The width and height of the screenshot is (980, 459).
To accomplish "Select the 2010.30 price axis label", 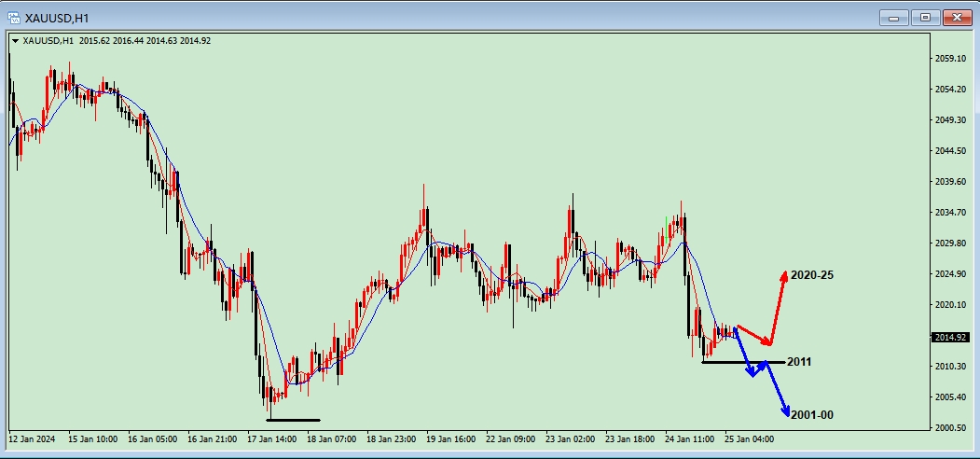I will (951, 366).
